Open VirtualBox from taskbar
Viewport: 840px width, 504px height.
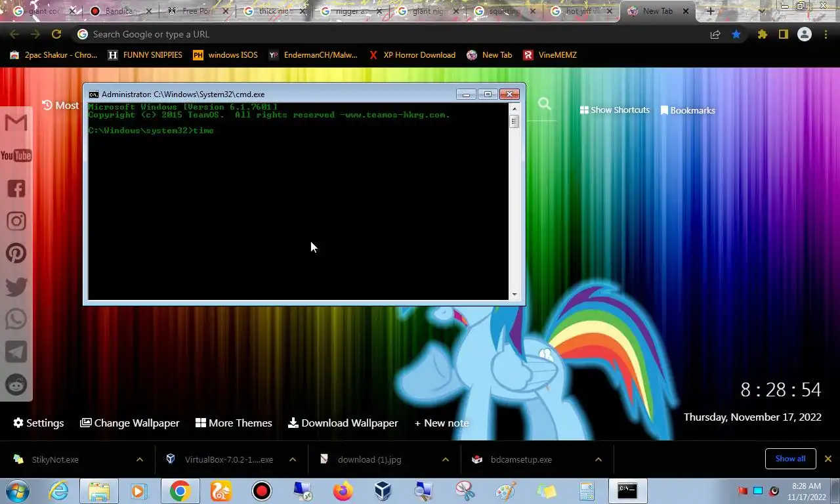pyautogui.click(x=383, y=491)
